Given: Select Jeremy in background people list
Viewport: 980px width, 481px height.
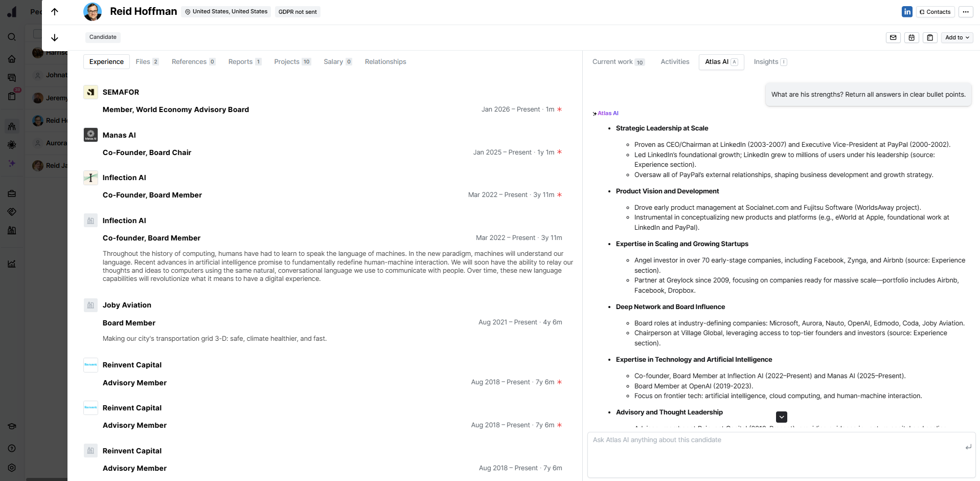Looking at the screenshot, I should pos(50,98).
